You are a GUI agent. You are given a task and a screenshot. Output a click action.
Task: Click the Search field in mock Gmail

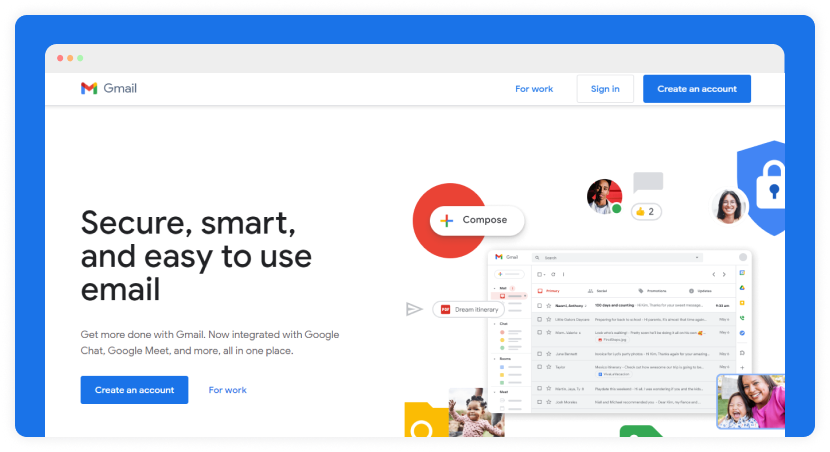618,258
